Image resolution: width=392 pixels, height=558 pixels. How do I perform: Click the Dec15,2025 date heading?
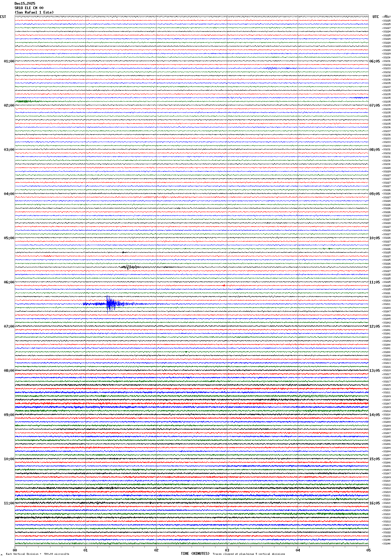[25, 4]
